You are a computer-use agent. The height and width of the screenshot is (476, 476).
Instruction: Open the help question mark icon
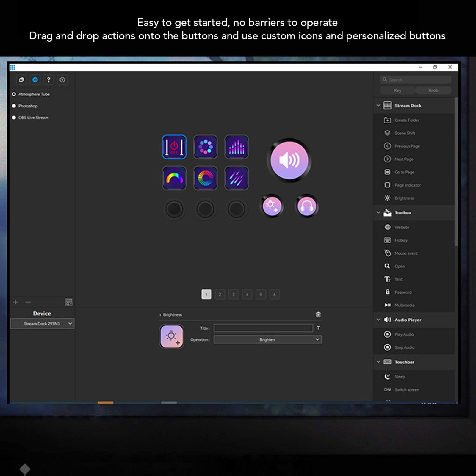(49, 80)
